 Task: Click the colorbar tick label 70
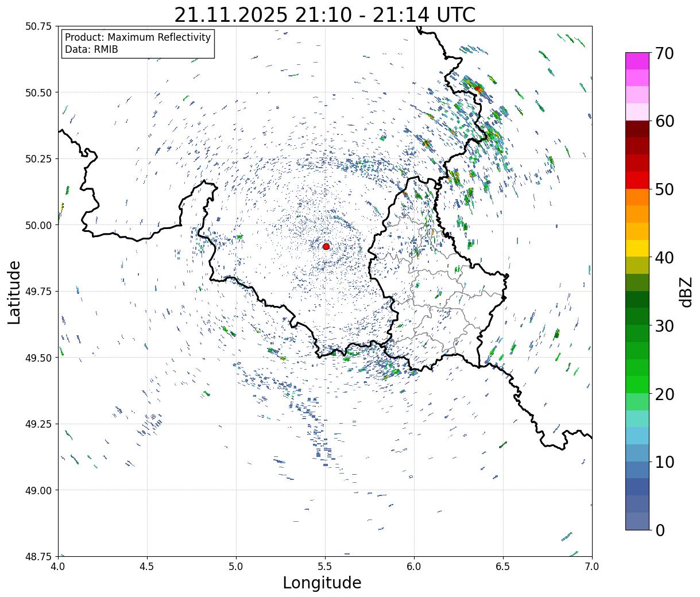(664, 53)
